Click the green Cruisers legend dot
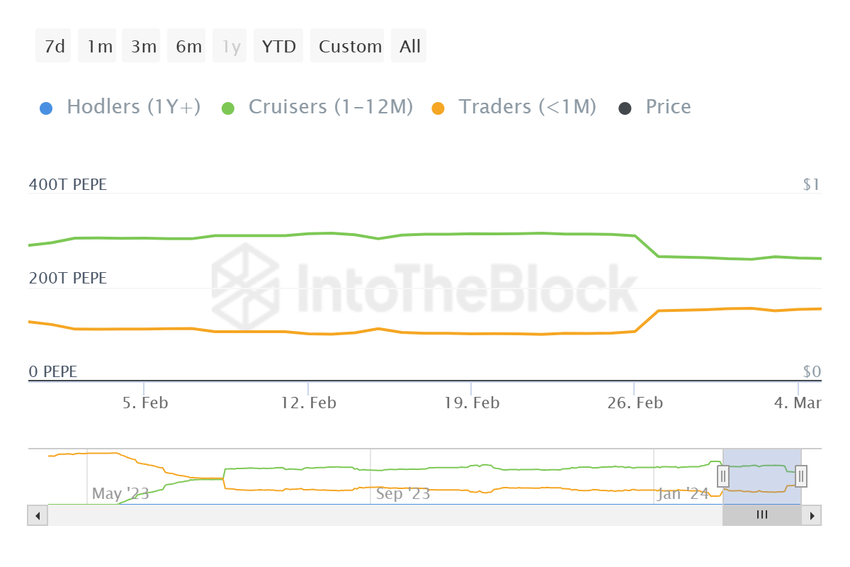The image size is (850, 567). tap(228, 108)
